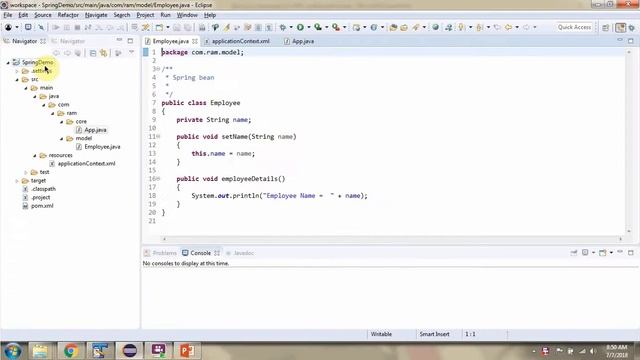Click the Open Type toolbar icon
640x360 pixels.
click(x=393, y=27)
